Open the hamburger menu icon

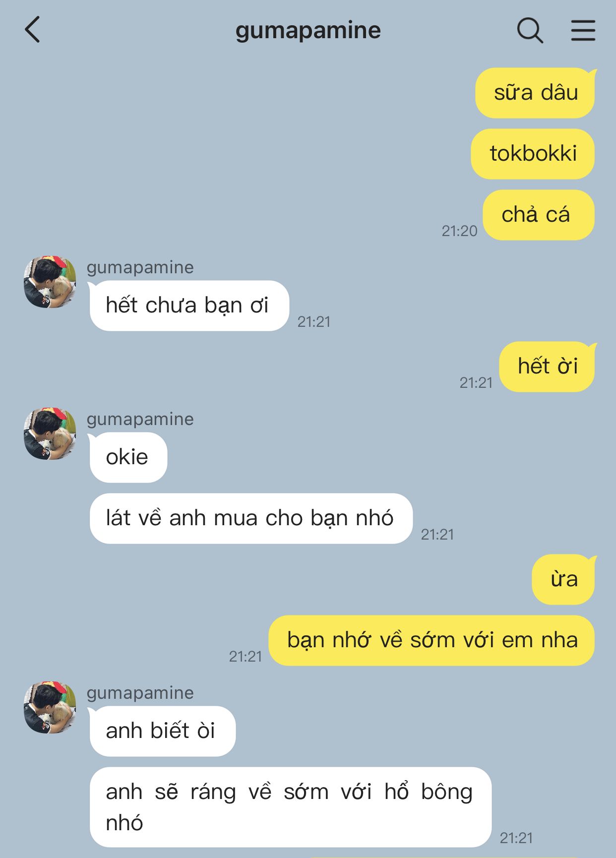tap(583, 30)
